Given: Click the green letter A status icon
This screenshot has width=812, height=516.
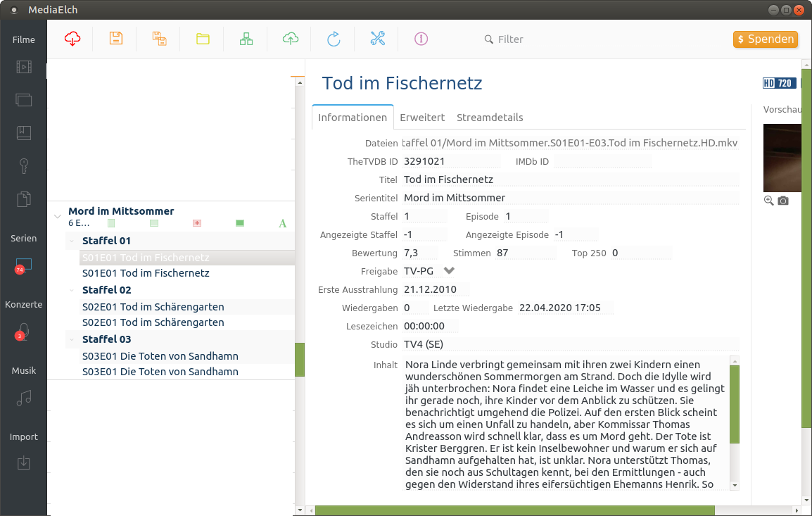Looking at the screenshot, I should point(282,223).
